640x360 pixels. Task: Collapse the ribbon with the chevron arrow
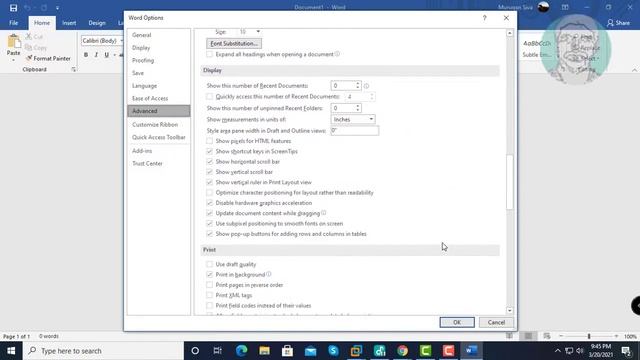pyautogui.click(x=634, y=70)
